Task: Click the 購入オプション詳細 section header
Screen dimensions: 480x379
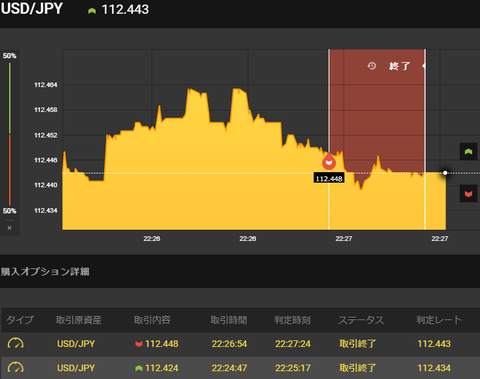Action: (x=45, y=272)
